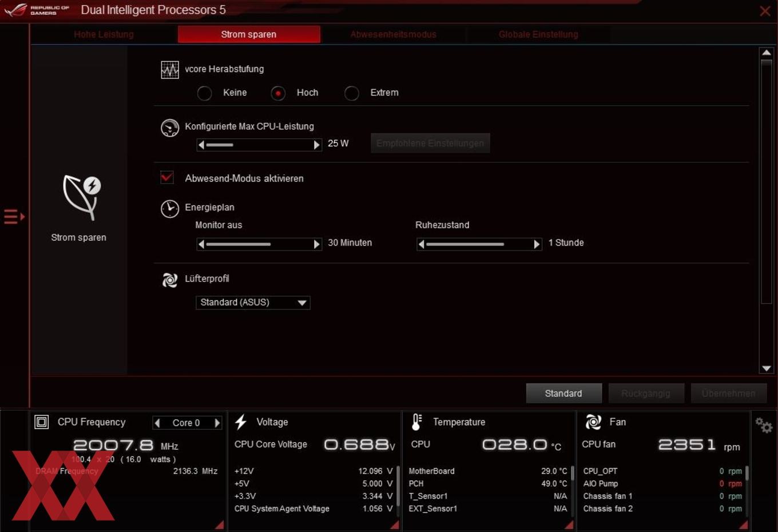778x532 pixels.
Task: Click the ROG Republic of Gamers logo
Action: 37,10
